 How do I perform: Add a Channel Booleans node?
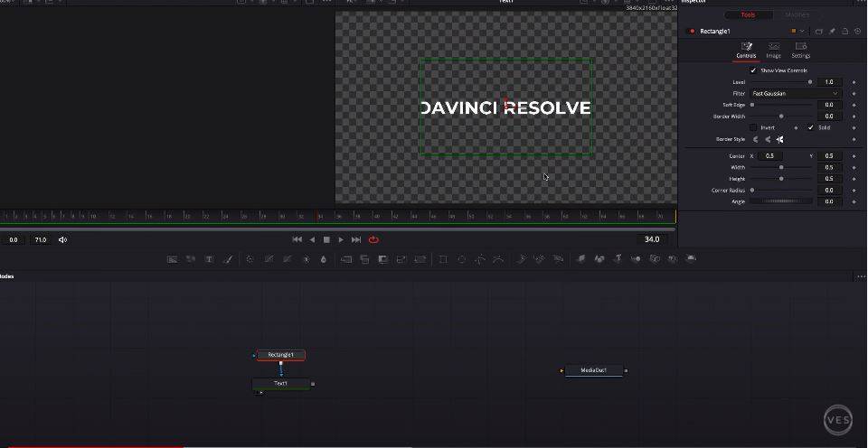point(364,259)
